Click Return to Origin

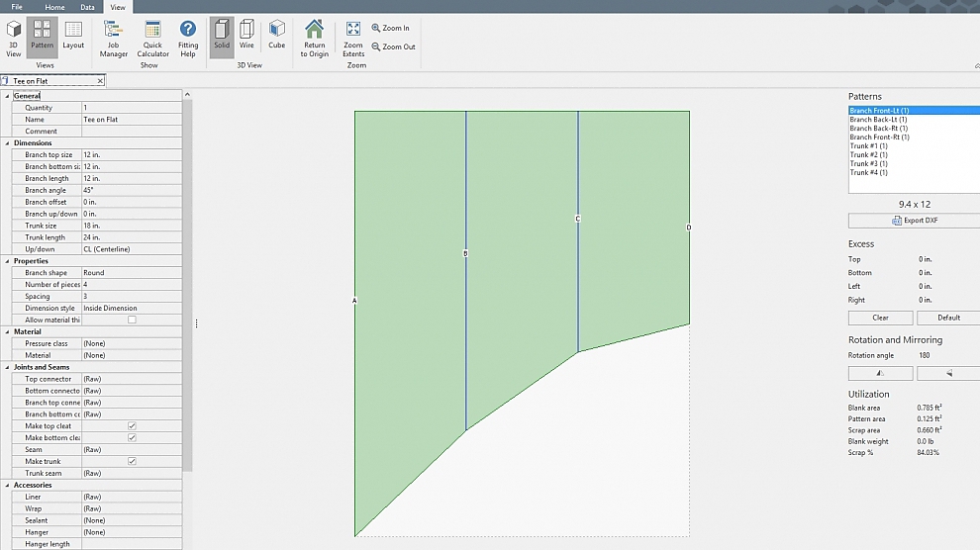click(315, 38)
